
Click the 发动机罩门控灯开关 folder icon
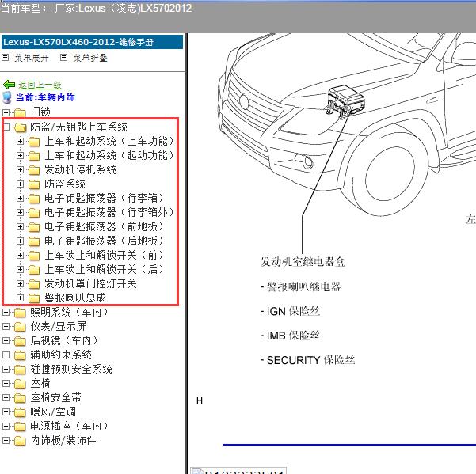tap(34, 284)
